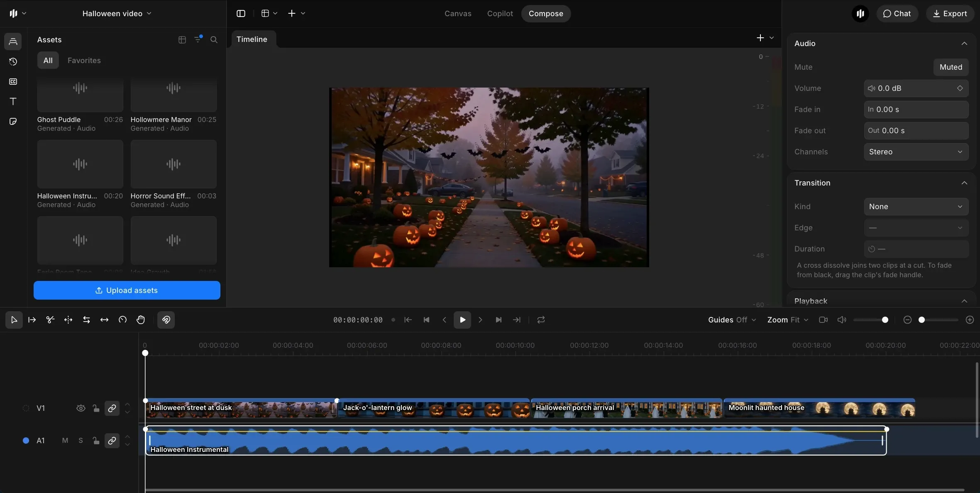Click the timeline zoom slider
980x493 pixels.
pos(938,320)
